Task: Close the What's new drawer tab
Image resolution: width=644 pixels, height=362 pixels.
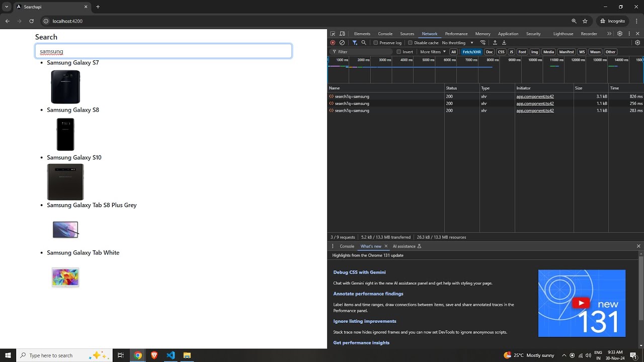Action: [x=386, y=246]
